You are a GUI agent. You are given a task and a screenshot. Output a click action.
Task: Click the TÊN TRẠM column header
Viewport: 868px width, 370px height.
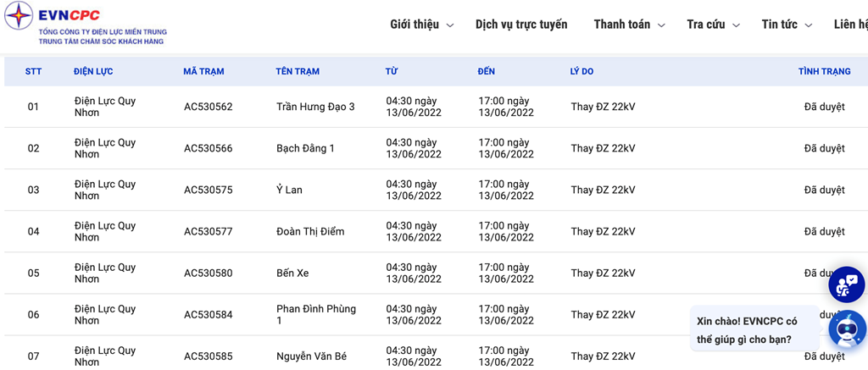[x=298, y=72]
